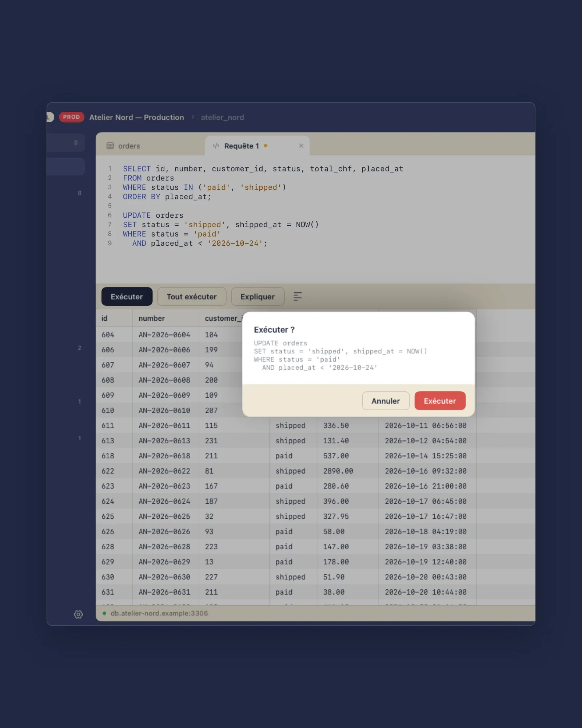Confirm with the red Exécuter button
The width and height of the screenshot is (582, 728).
440,401
